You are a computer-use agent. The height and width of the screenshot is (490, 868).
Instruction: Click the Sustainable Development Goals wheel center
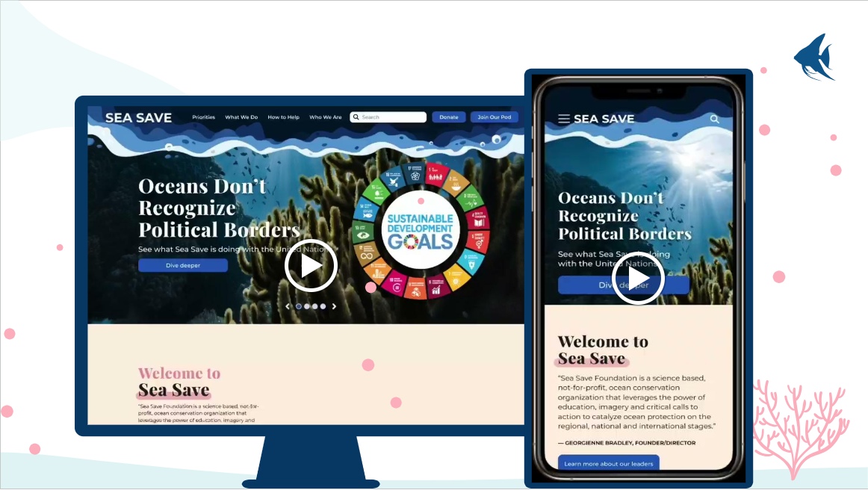tap(420, 231)
